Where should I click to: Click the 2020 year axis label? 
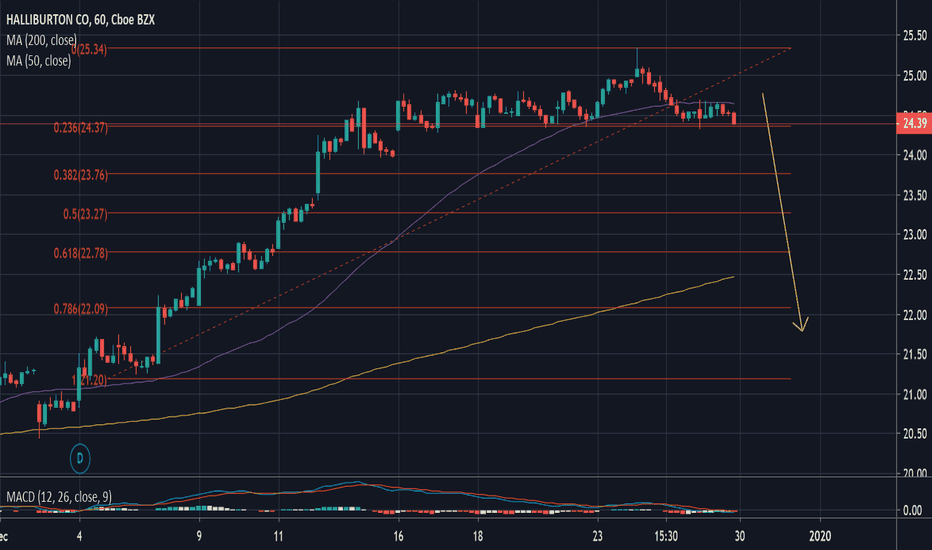point(820,536)
